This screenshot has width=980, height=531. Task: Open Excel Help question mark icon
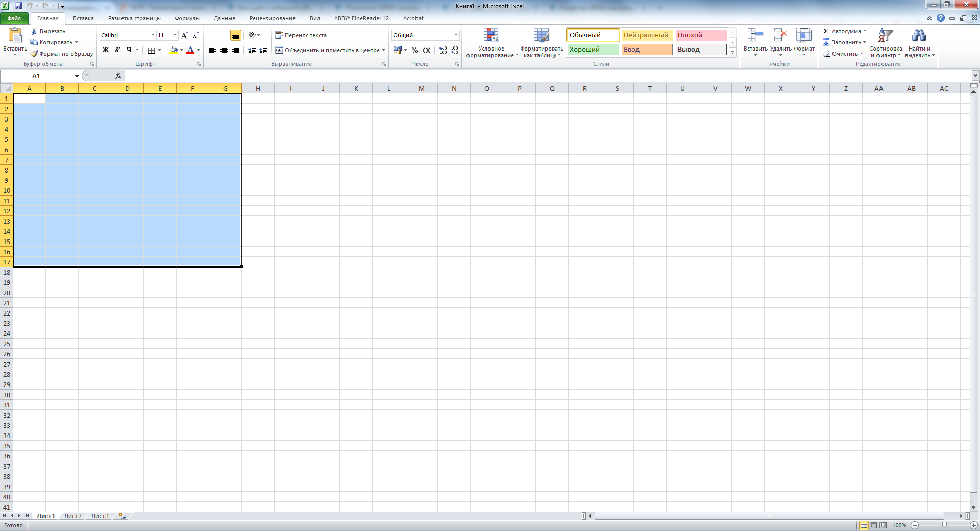pos(941,18)
